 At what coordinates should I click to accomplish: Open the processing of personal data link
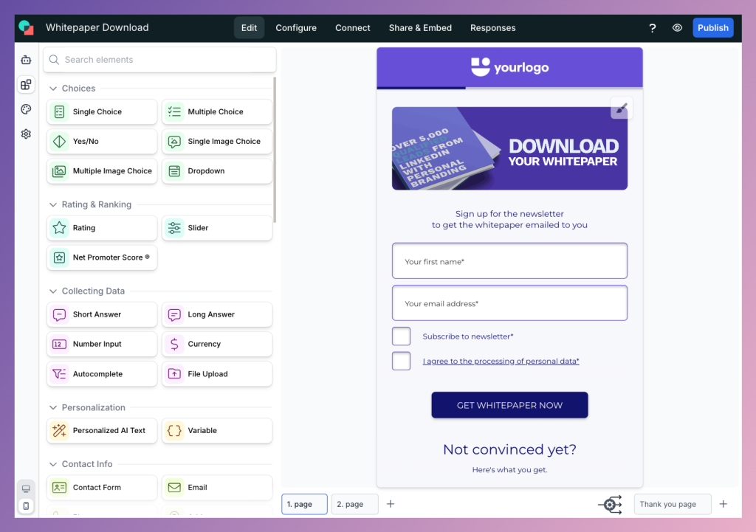pyautogui.click(x=501, y=361)
